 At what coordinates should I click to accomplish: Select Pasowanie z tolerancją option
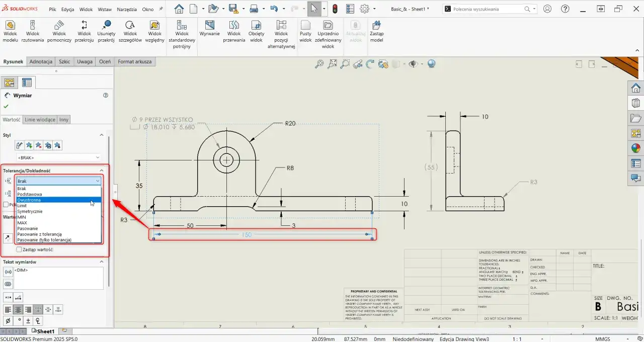pos(59,234)
